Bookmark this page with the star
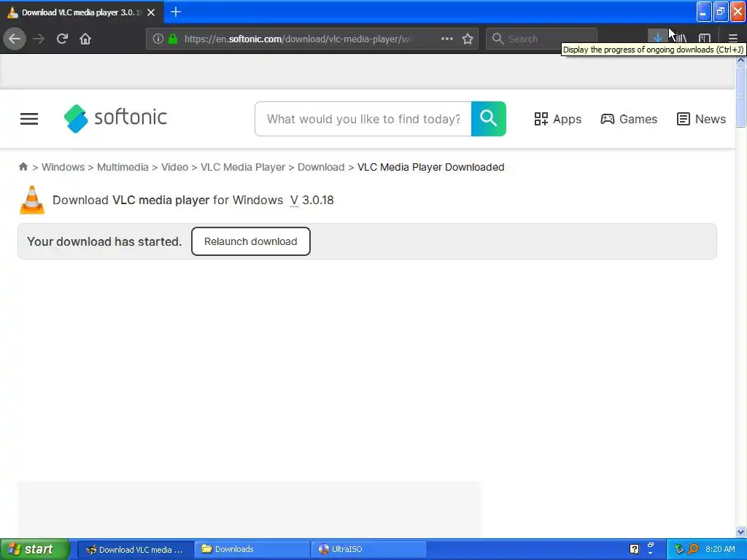This screenshot has height=560, width=747. pyautogui.click(x=468, y=39)
